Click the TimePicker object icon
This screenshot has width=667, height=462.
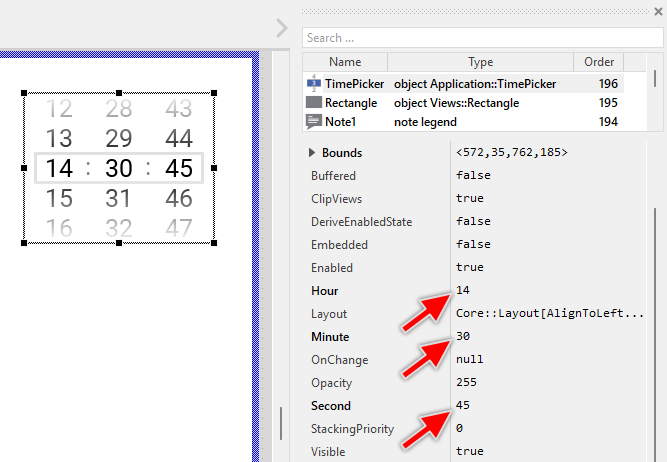[x=314, y=84]
